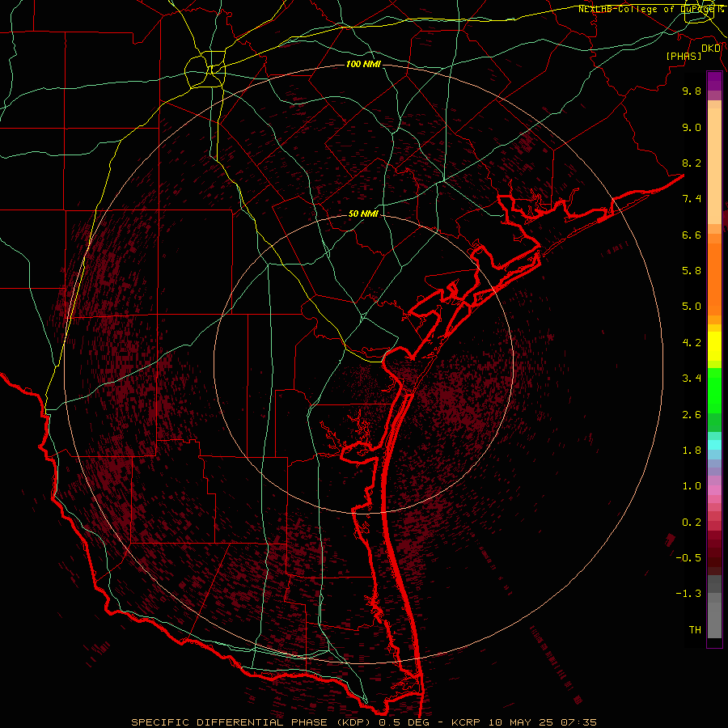Click the 1.8 value on color scale
The height and width of the screenshot is (728, 728).
coord(692,451)
